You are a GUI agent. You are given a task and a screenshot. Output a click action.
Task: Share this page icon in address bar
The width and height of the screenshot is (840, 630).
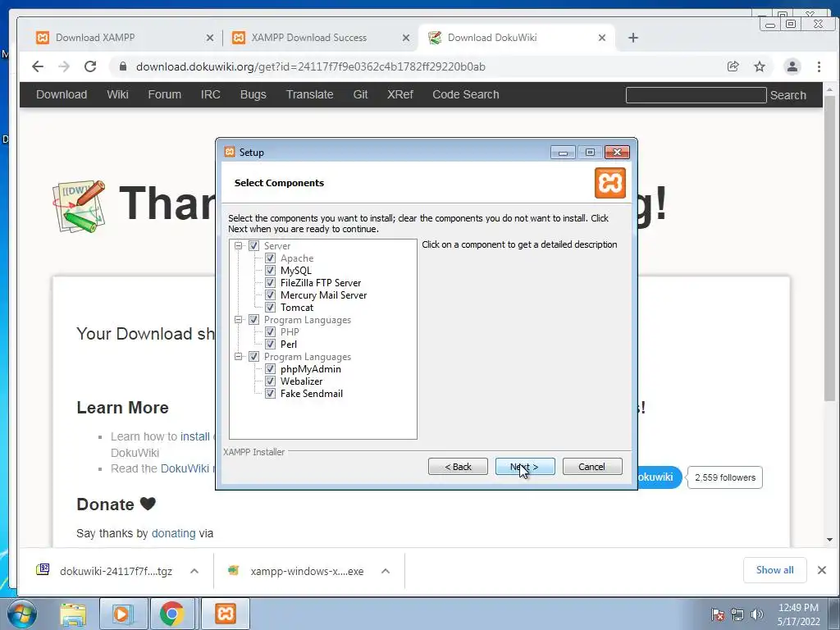(x=733, y=66)
